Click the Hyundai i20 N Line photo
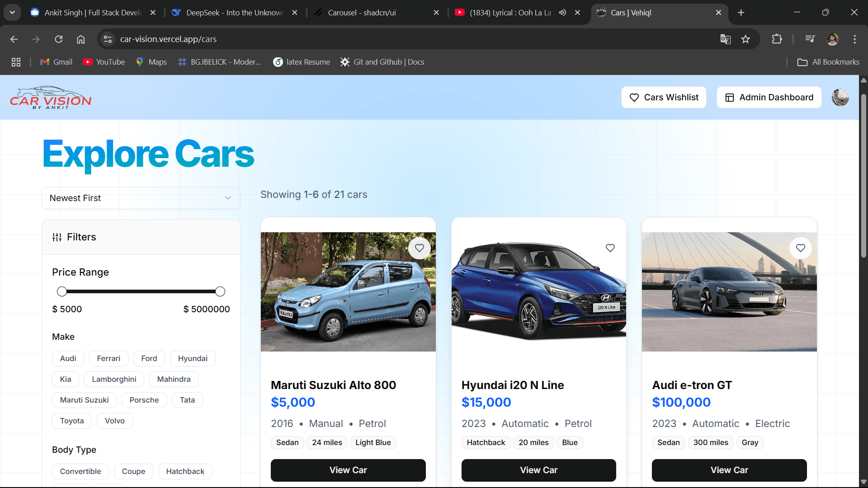Screen dimensions: 868x488 pos(539,292)
